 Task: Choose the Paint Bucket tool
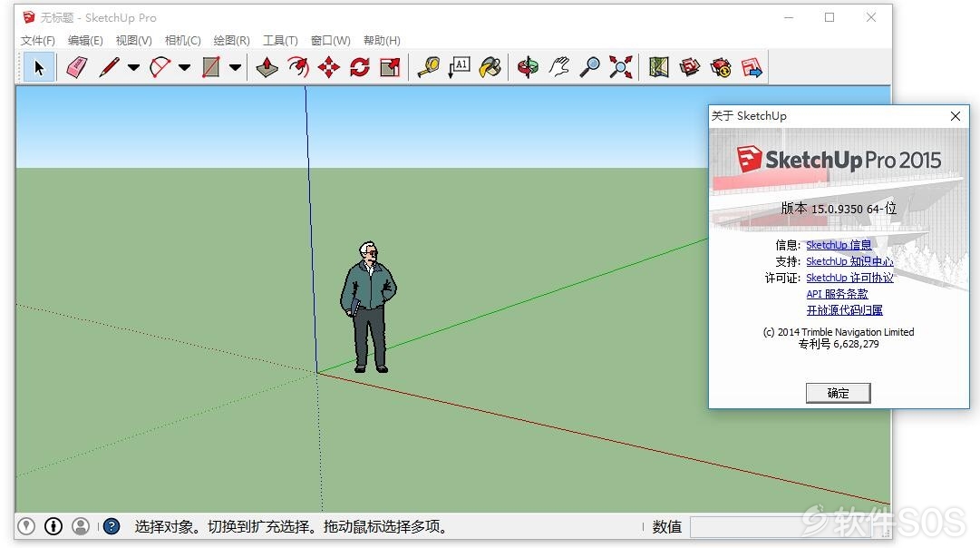tap(490, 67)
